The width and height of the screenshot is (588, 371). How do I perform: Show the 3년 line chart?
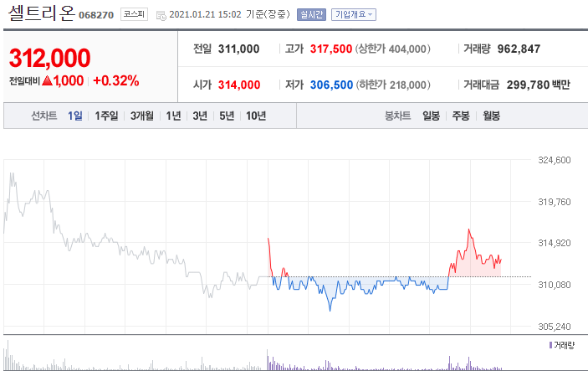point(200,116)
